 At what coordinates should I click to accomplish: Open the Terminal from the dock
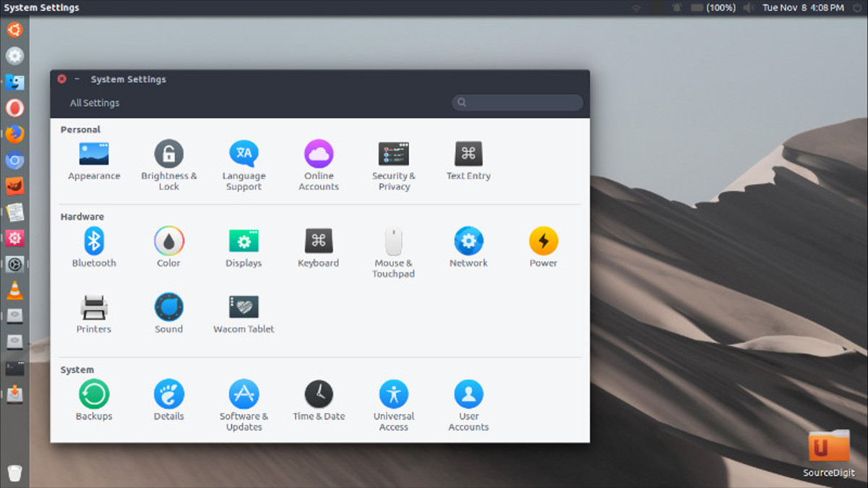[x=14, y=369]
